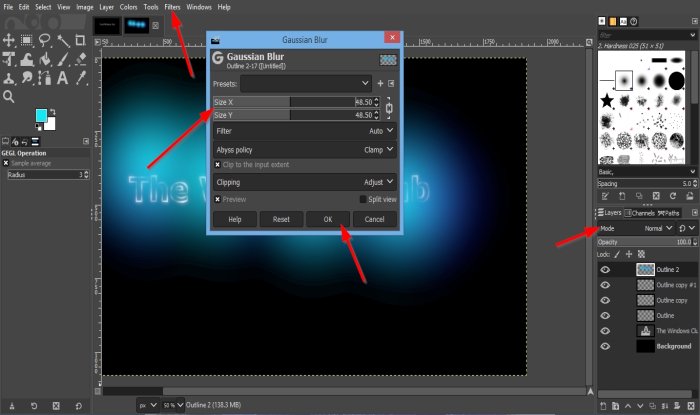Open the Image menu
Image resolution: width=700 pixels, height=415 pixels.
(84, 7)
